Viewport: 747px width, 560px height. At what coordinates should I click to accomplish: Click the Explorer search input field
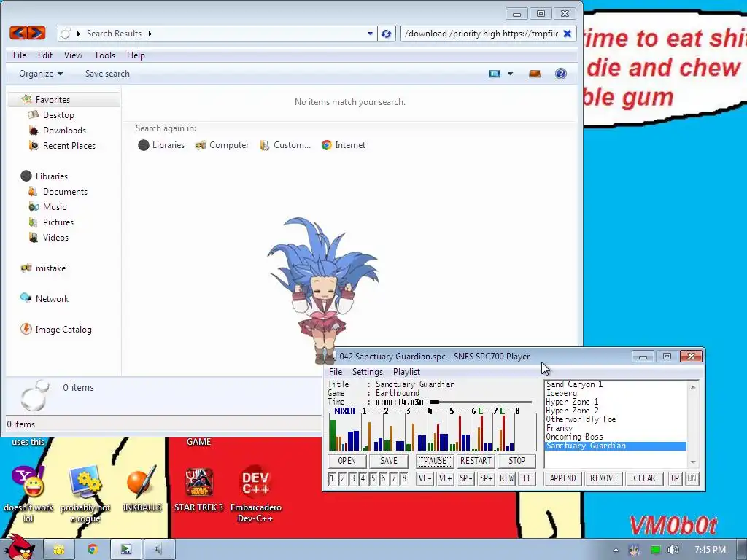click(x=481, y=34)
